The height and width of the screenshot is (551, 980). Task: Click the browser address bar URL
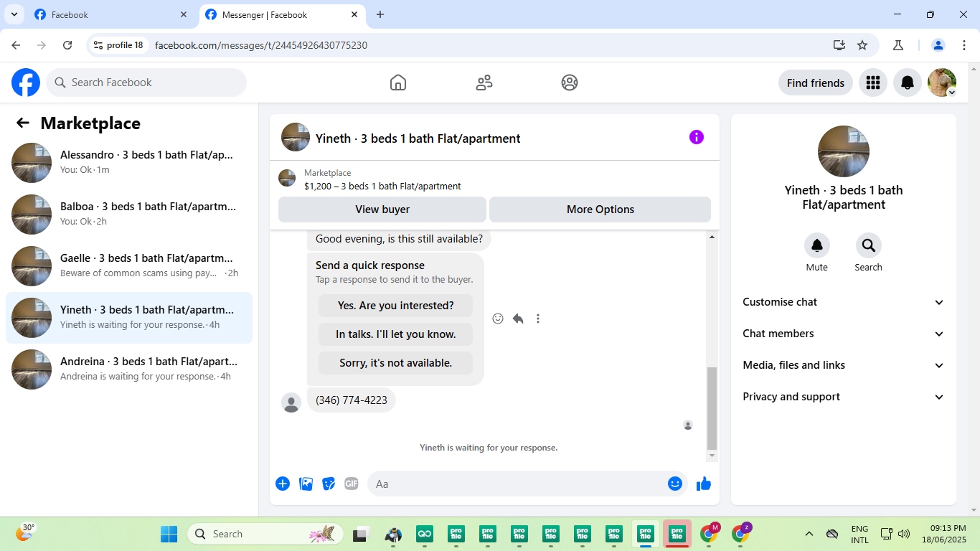[x=261, y=45]
